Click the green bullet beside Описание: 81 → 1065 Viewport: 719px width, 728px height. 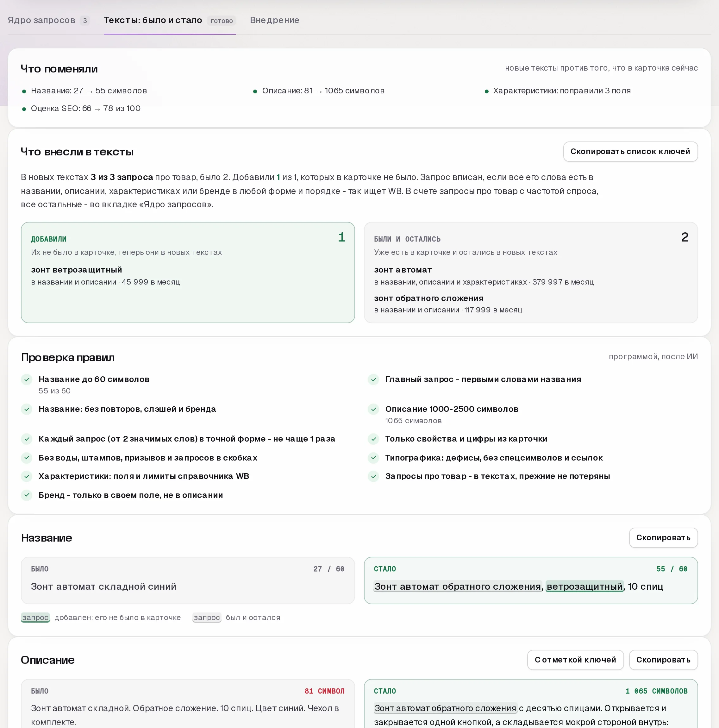[x=255, y=91]
